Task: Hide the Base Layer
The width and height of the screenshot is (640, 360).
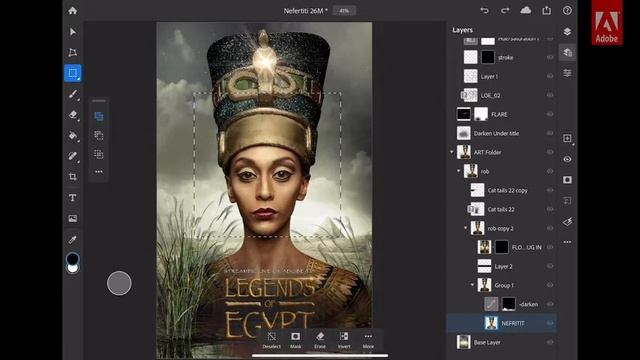Action: 550,342
